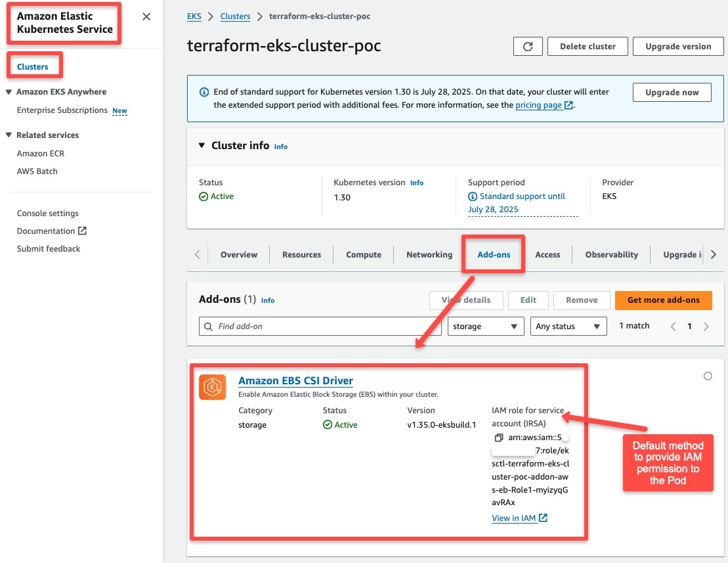Click the refresh cluster icon
Image resolution: width=728 pixels, height=563 pixels.
pyautogui.click(x=528, y=46)
